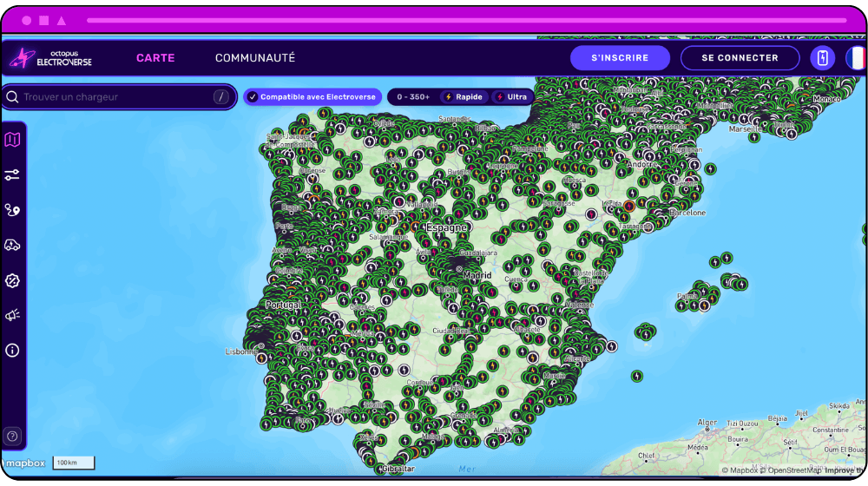Click the Lisbonne label on map
Screen dimensions: 868x486
pos(242,351)
